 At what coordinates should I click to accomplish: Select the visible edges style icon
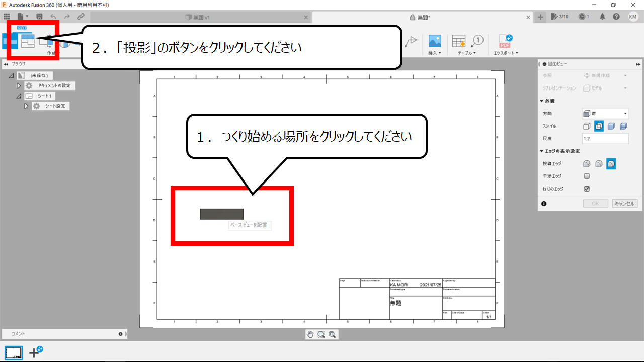(x=587, y=126)
